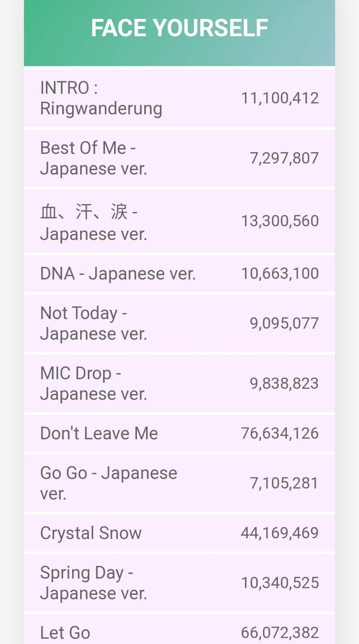Open the Don't Leave Me track
The height and width of the screenshot is (644, 359).
tap(99, 433)
